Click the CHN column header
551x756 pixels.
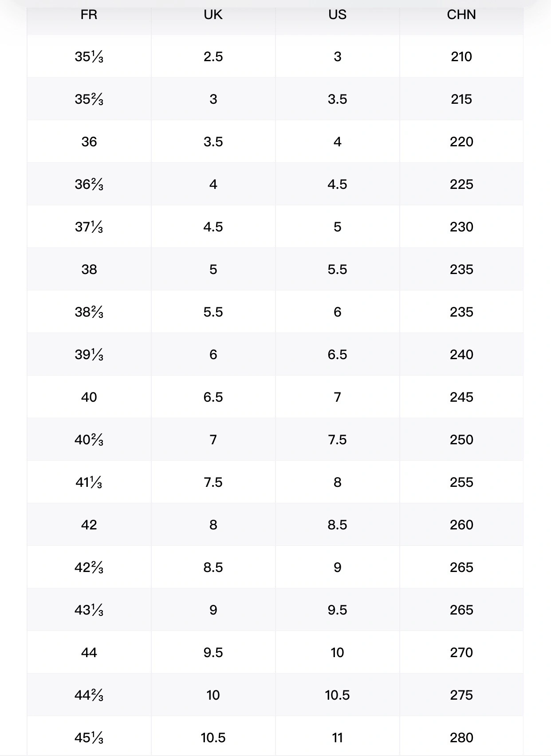coord(461,15)
